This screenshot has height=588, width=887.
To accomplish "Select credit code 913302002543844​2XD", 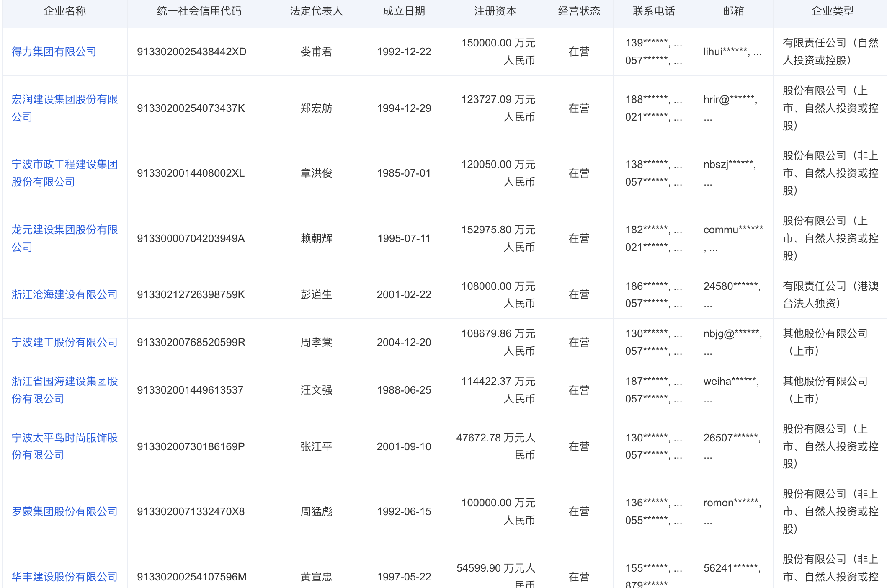I will coord(192,52).
